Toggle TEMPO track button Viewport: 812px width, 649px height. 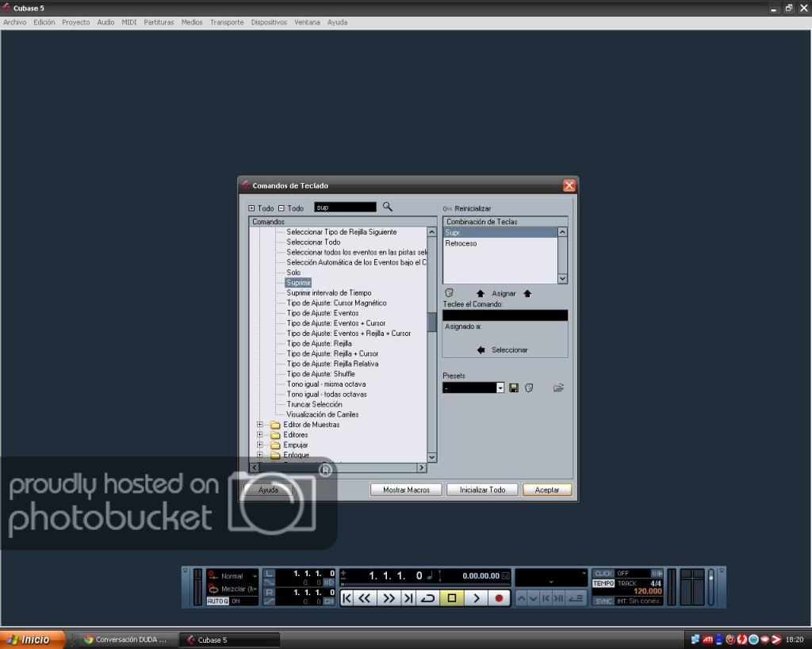603,583
